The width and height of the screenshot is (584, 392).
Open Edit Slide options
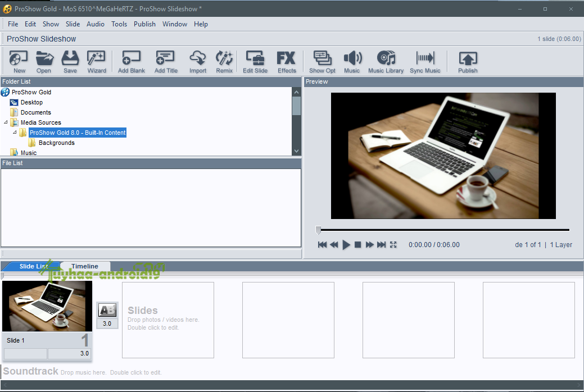coord(255,62)
